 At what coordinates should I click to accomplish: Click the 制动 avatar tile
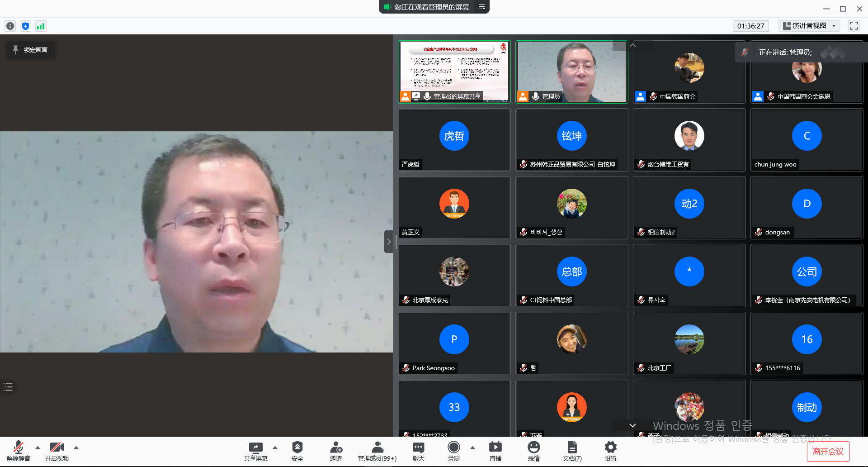click(807, 407)
